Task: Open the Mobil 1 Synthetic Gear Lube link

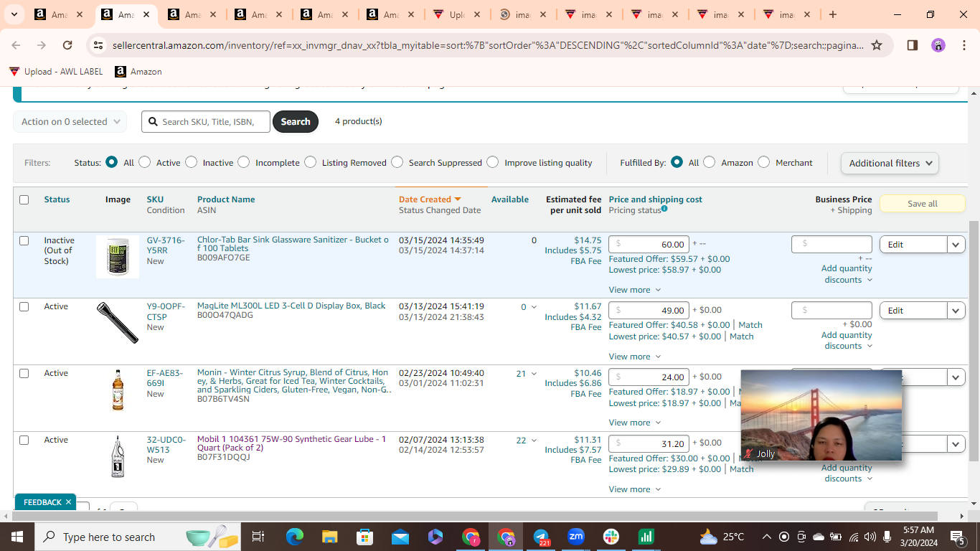Action: 292,443
